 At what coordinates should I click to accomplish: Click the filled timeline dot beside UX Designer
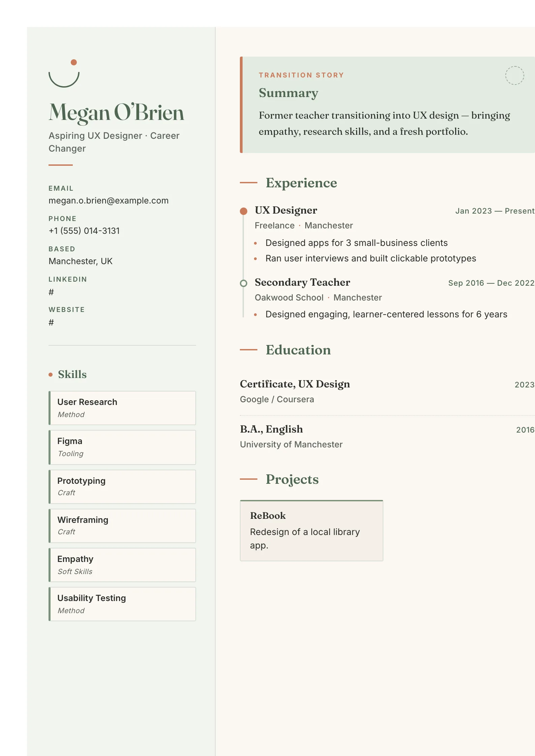(x=244, y=211)
